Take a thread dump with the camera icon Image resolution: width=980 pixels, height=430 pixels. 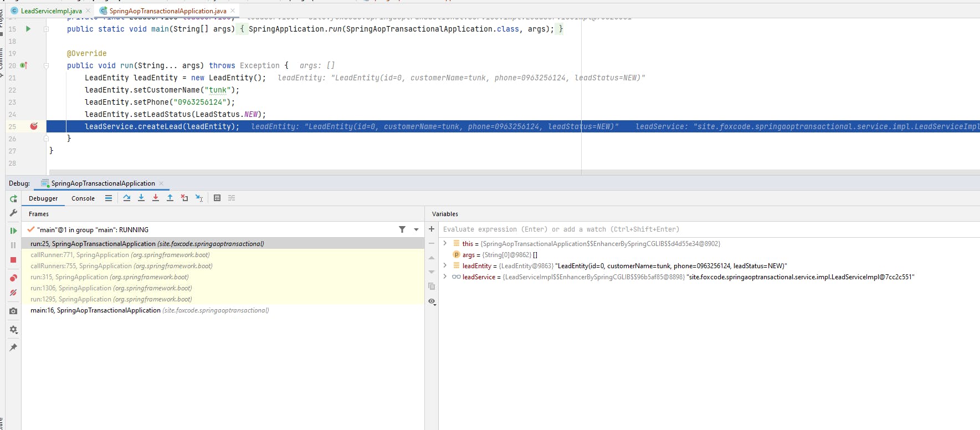[13, 311]
